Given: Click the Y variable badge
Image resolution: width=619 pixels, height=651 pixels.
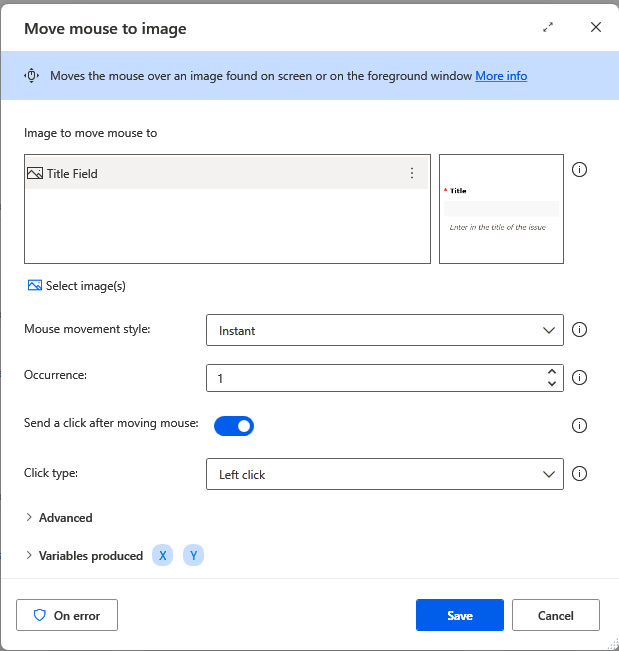Looking at the screenshot, I should point(193,556).
